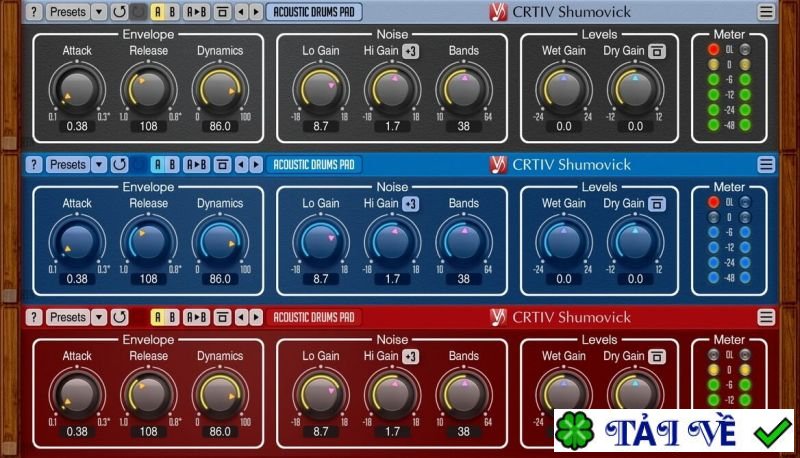Click the TẢI VỀ download banner

pyautogui.click(x=674, y=430)
